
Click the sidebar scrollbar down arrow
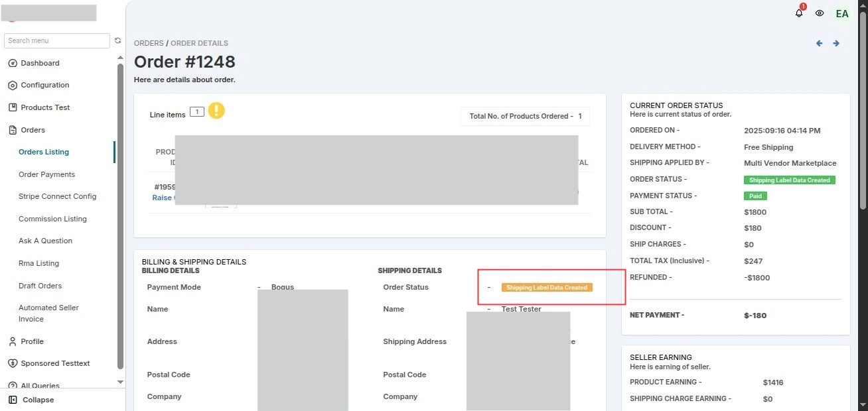pyautogui.click(x=120, y=382)
